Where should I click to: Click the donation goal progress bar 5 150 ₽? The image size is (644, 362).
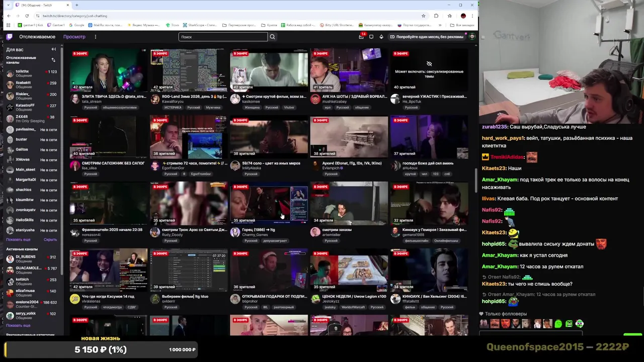pos(101,349)
